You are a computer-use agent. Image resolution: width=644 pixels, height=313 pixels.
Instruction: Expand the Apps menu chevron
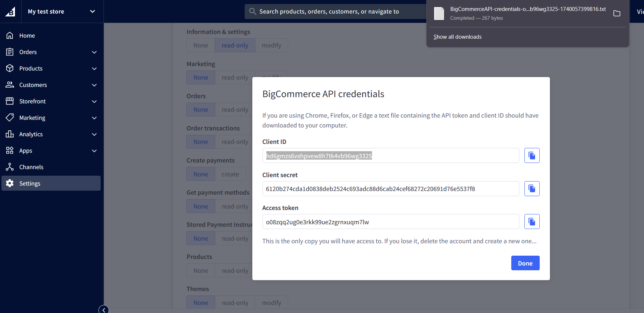pos(94,151)
